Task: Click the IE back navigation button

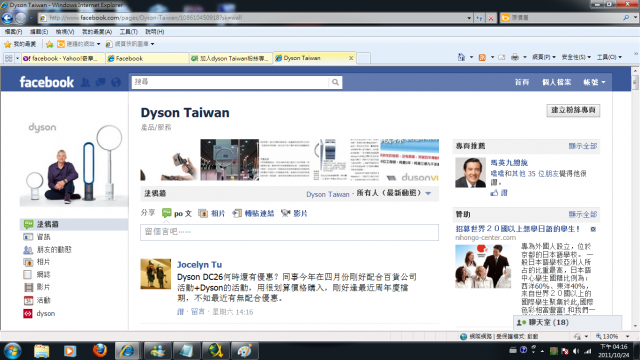Action: coord(7,18)
